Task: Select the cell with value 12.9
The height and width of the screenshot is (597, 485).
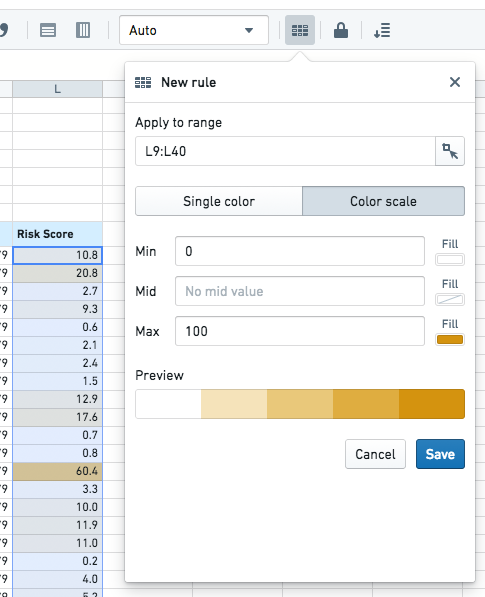Action: pos(57,399)
